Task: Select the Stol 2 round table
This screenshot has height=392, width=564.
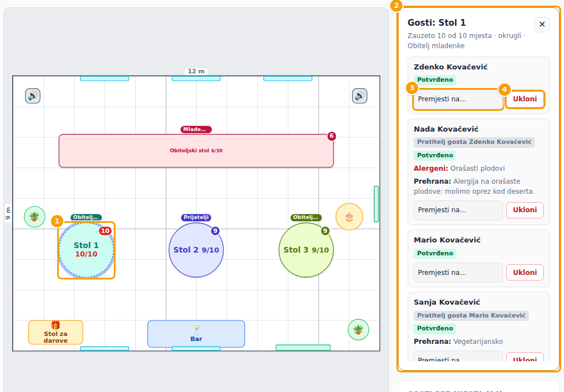Action: click(196, 250)
